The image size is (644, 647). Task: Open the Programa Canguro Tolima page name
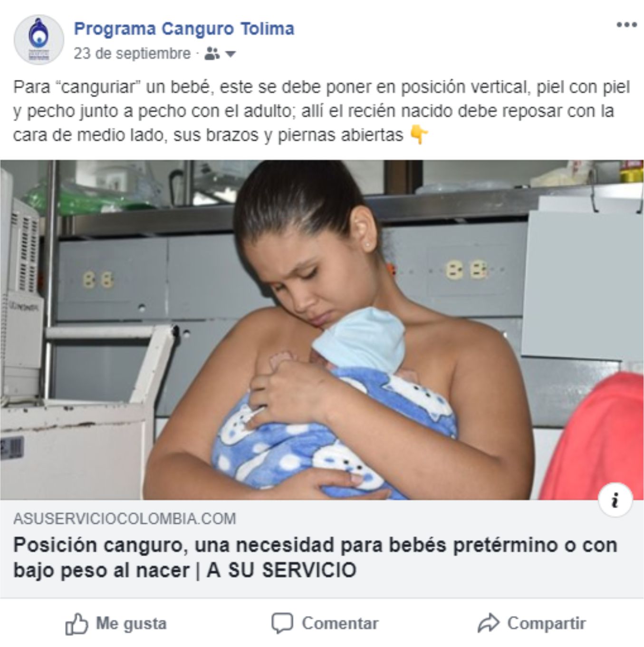tap(184, 29)
